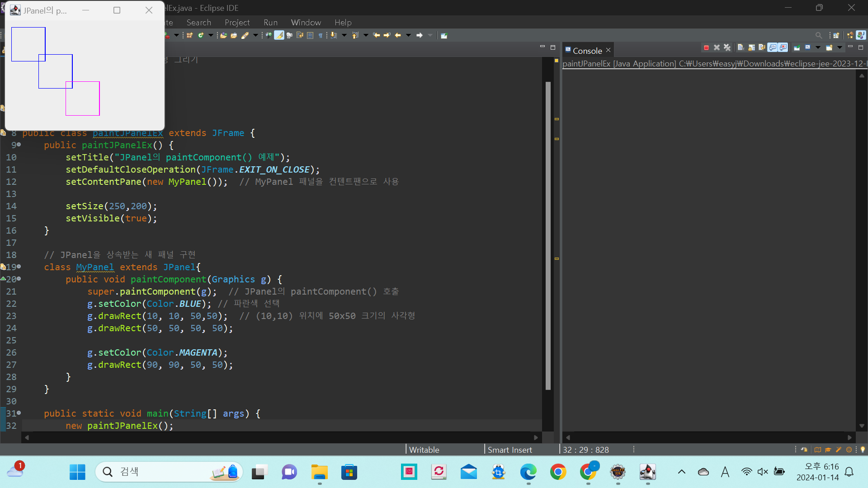Click Remove All Terminated Launches icon

(x=727, y=47)
